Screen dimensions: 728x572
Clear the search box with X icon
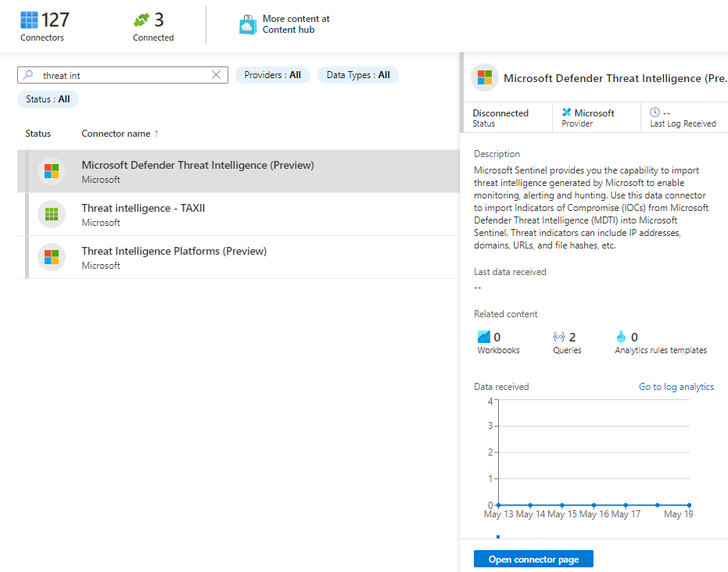(x=217, y=75)
